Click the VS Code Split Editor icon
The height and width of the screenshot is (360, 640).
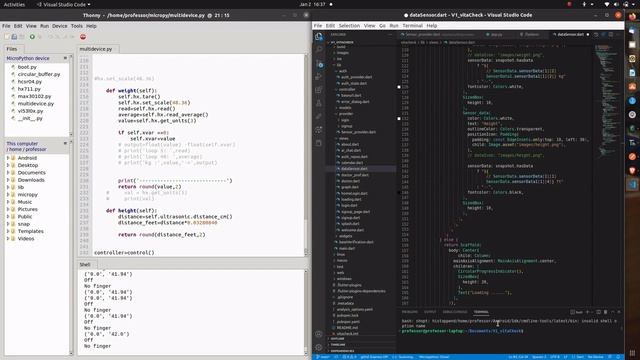611,35
